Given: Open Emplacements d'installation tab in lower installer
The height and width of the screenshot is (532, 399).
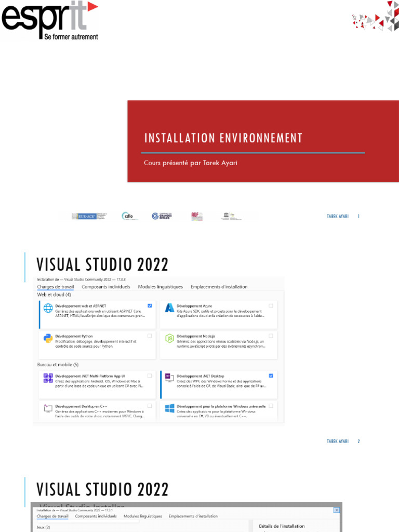Looking at the screenshot, I should pos(193,516).
